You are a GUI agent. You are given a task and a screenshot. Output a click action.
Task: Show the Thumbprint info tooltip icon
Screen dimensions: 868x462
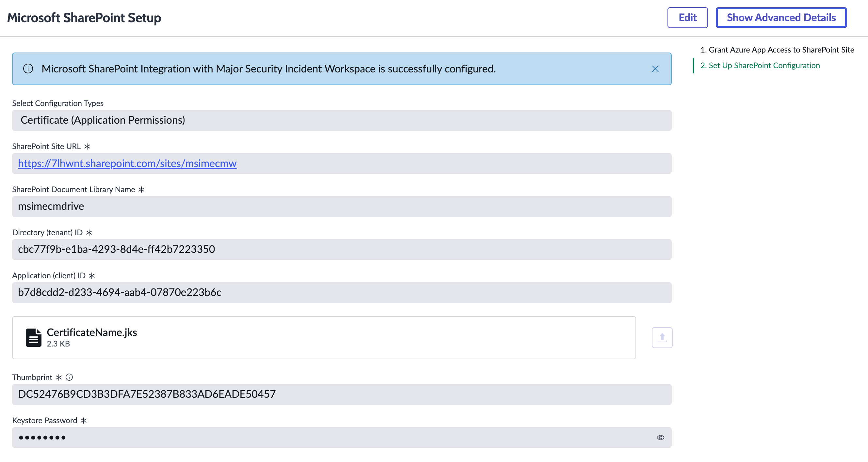coord(69,377)
